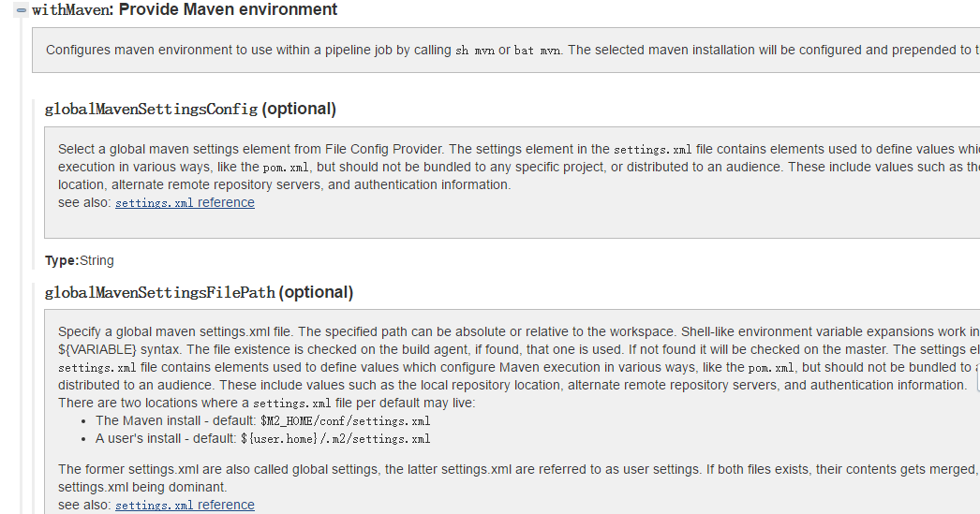Open settings.xml reference link under globalMavenSettingsConfig

185,202
